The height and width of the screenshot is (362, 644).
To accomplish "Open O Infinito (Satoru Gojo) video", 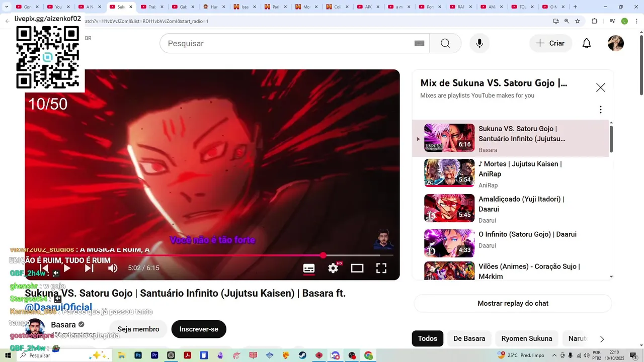I will [x=510, y=243].
